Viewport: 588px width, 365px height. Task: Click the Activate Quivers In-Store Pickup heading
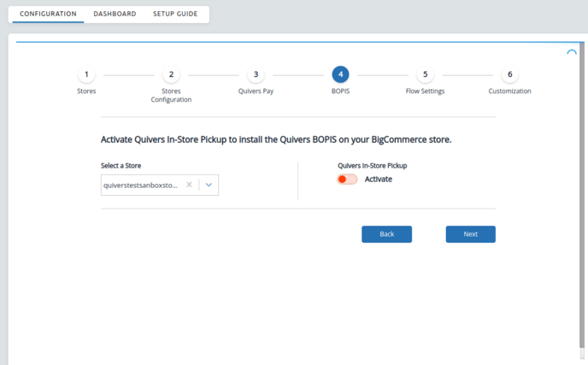276,139
